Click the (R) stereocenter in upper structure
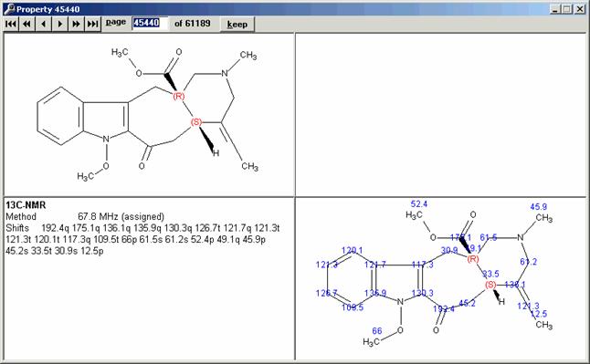590x364 pixels. 179,97
